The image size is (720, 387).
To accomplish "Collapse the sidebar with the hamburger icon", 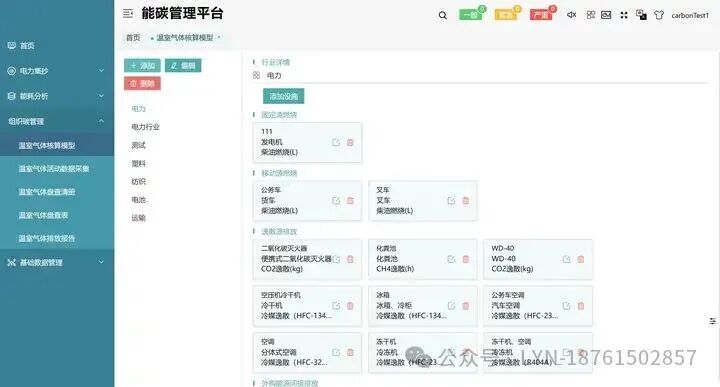I will [128, 14].
